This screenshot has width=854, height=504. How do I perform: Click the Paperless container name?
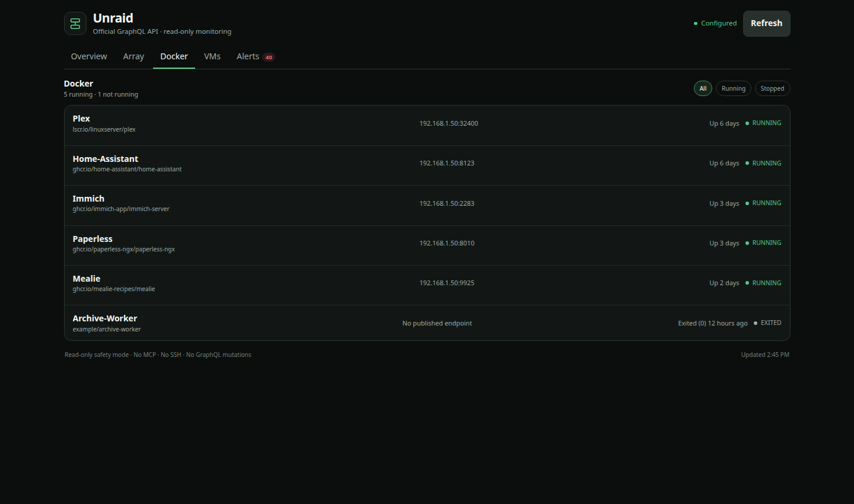click(93, 239)
